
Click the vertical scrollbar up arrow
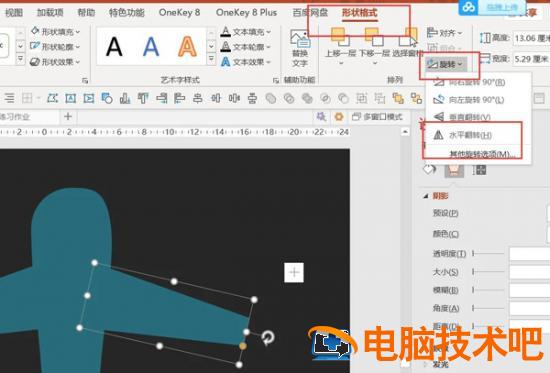(405, 132)
